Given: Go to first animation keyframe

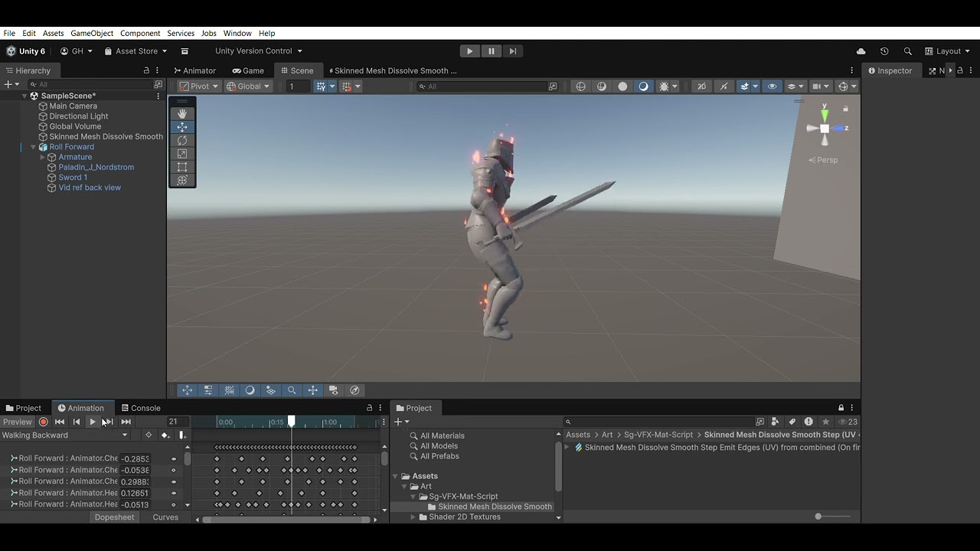Looking at the screenshot, I should [60, 422].
